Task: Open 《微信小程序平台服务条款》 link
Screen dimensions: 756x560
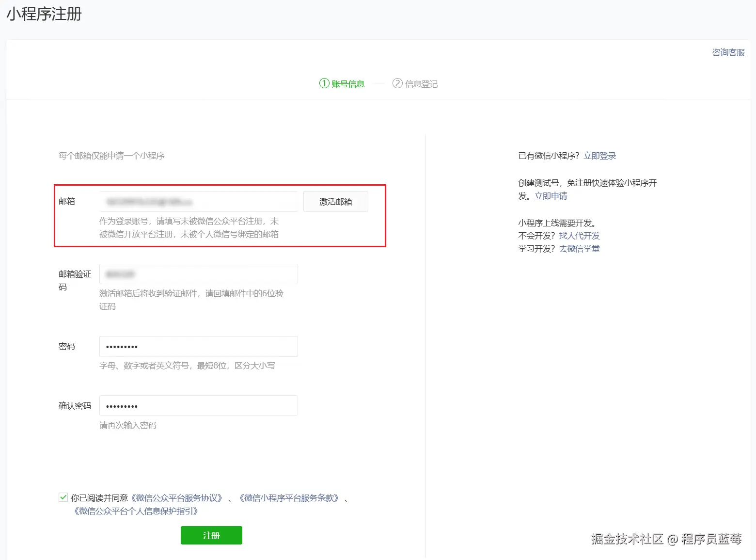Action: [x=289, y=498]
